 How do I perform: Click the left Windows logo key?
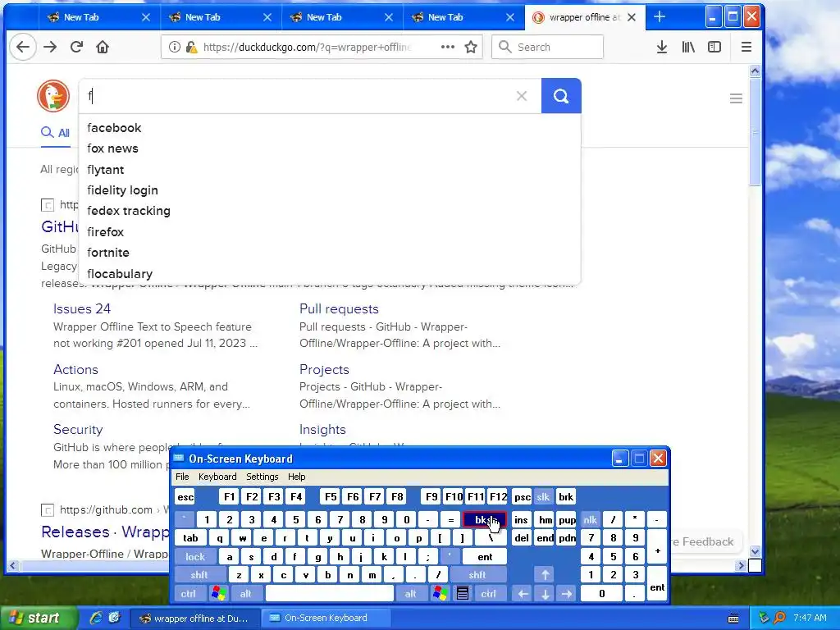tap(218, 594)
